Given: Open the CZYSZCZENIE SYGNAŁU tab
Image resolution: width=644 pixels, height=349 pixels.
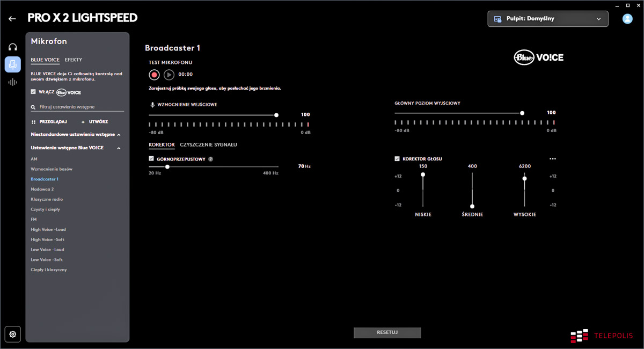Looking at the screenshot, I should click(x=208, y=144).
